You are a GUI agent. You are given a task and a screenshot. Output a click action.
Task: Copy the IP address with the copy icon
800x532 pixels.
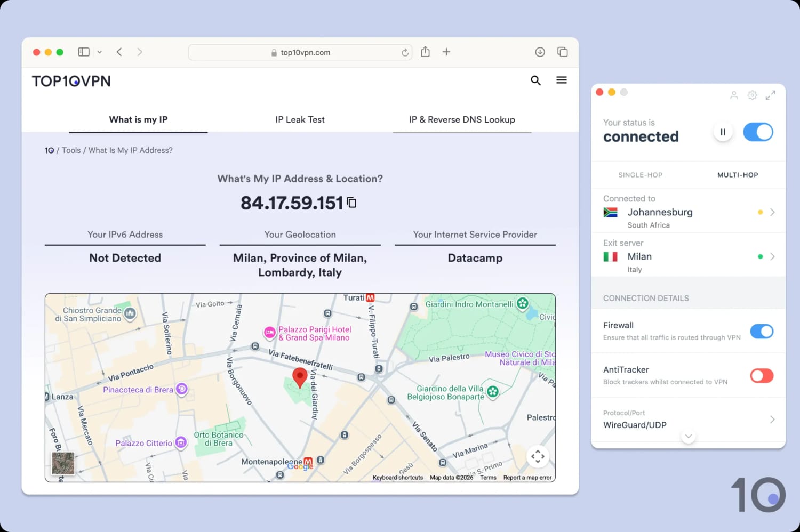click(351, 202)
